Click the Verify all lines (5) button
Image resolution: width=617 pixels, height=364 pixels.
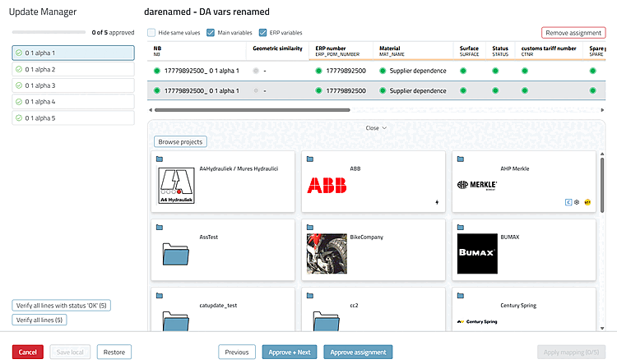39,320
